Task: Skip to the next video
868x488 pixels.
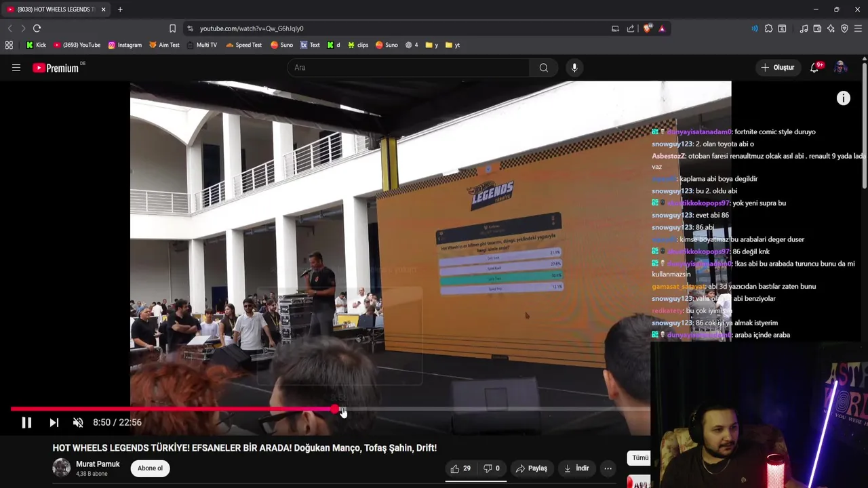Action: tap(54, 422)
